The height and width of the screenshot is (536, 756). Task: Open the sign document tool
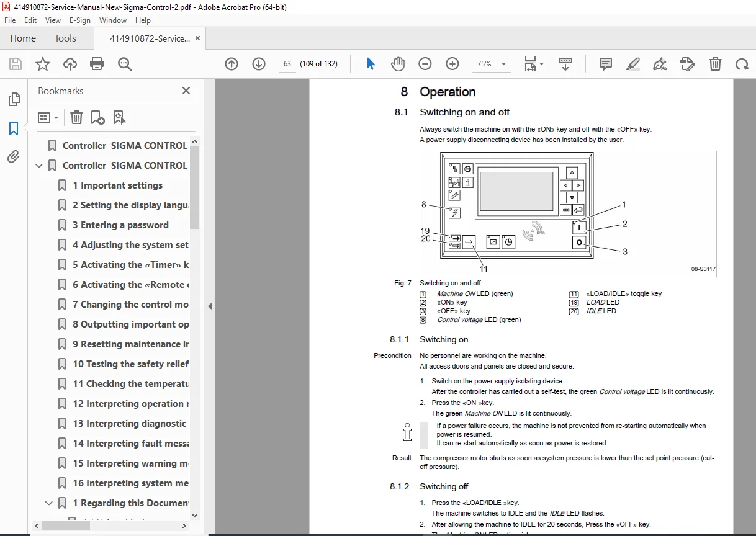660,64
